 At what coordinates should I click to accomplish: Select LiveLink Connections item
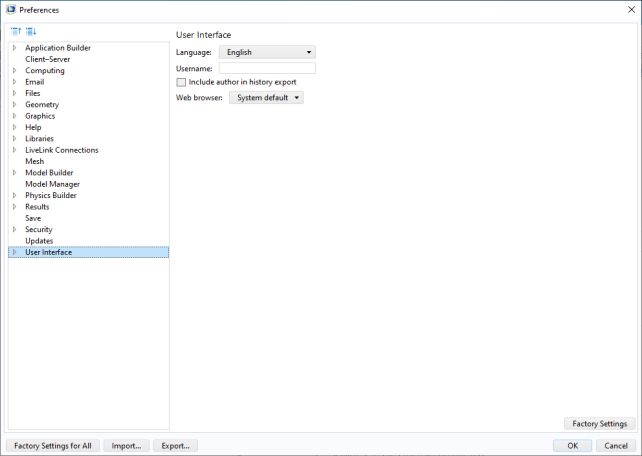(61, 150)
